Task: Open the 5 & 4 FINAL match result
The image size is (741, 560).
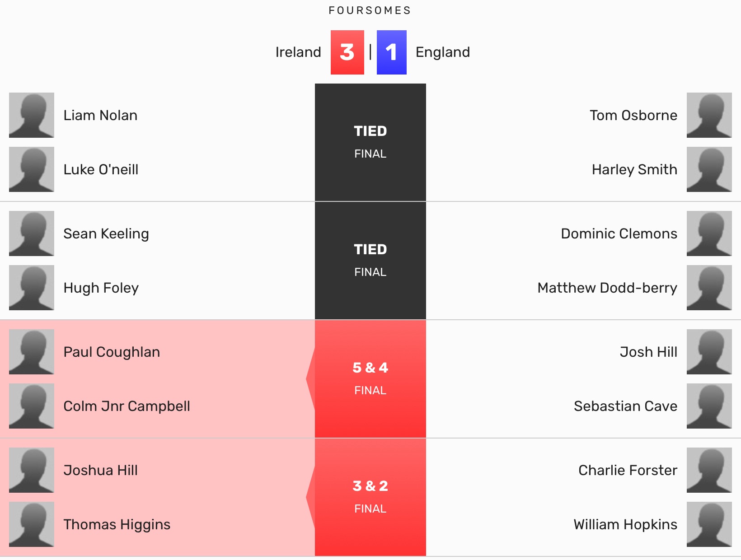Action: coord(370,378)
